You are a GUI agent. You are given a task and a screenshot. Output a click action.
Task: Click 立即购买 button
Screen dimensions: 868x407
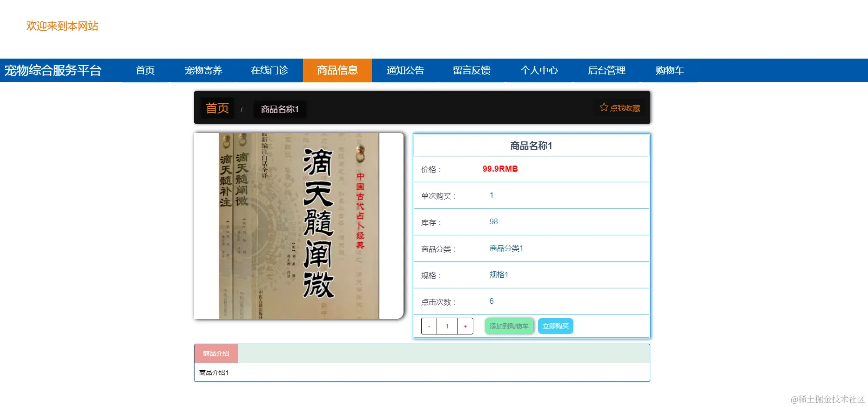pyautogui.click(x=556, y=326)
